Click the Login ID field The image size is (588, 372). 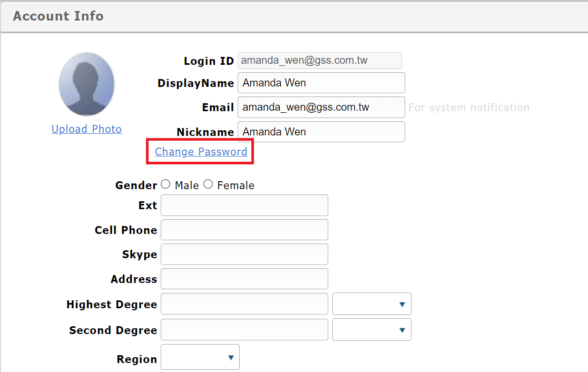tap(319, 61)
